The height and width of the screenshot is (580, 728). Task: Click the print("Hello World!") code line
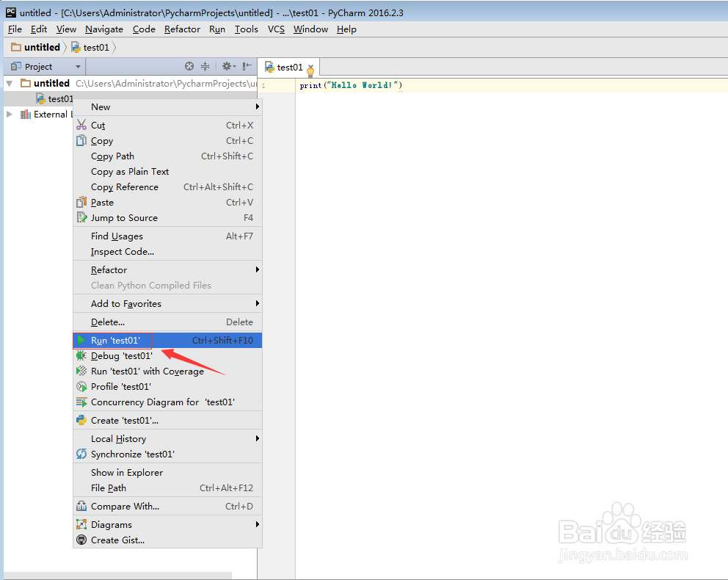351,85
